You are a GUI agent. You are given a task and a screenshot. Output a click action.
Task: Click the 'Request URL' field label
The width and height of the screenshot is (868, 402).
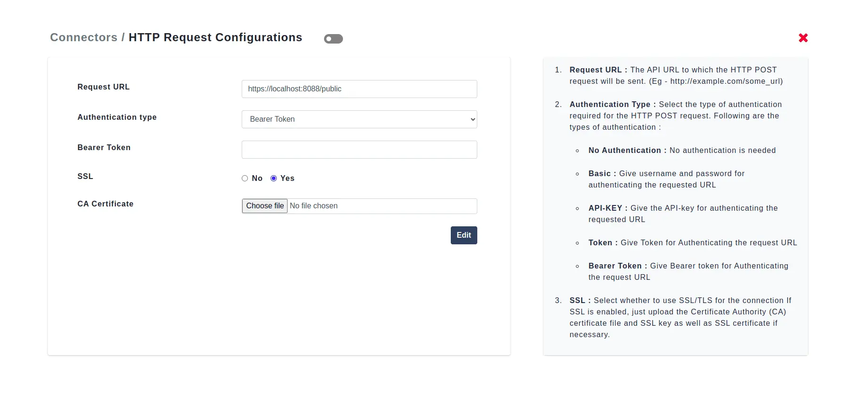point(104,87)
